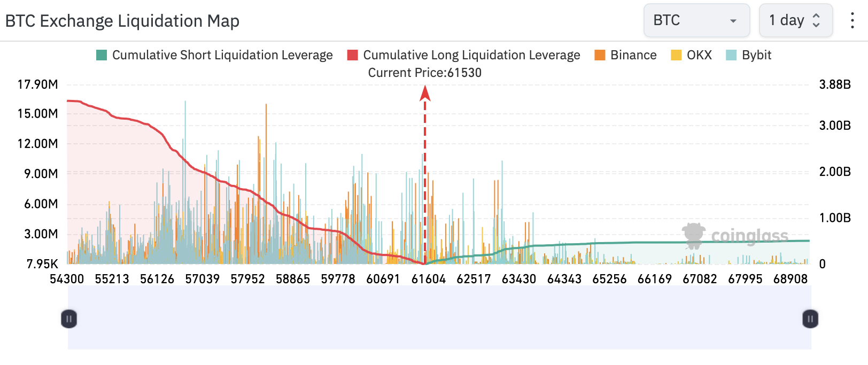Click the green Short Liquidation color swatch
868x365 pixels.
[102, 55]
